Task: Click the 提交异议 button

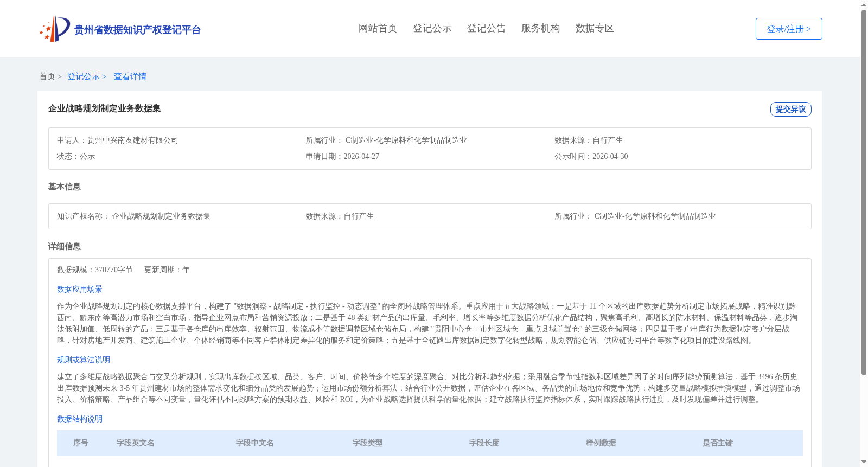Action: pyautogui.click(x=790, y=109)
